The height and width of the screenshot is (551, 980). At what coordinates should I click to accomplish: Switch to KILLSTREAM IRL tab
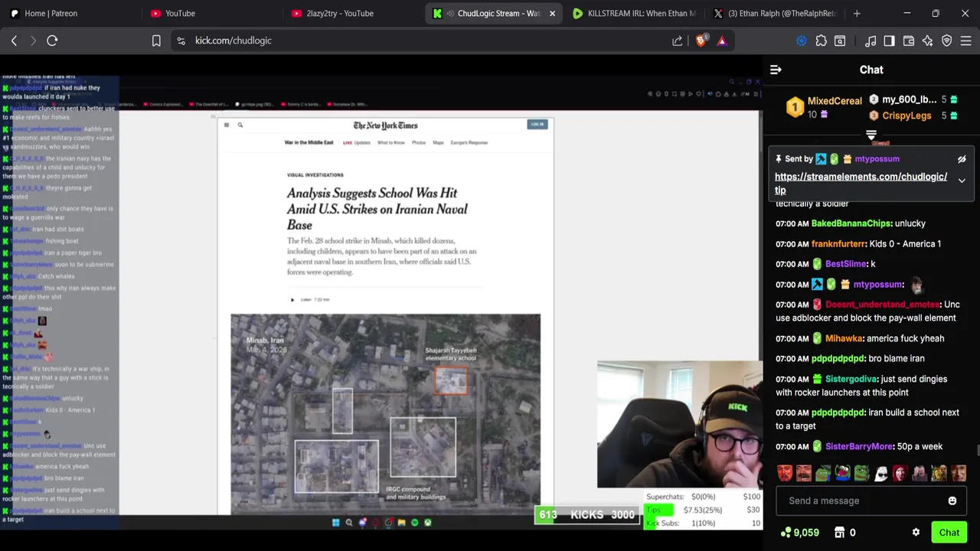(635, 13)
